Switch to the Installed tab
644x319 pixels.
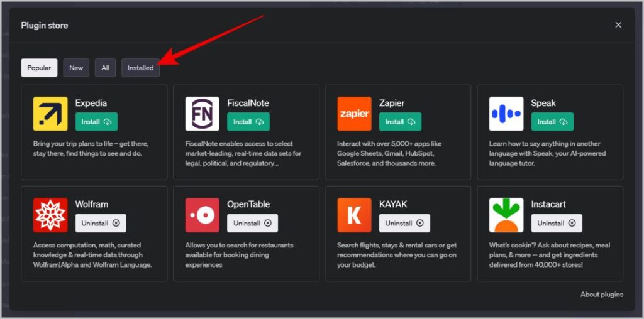[x=140, y=68]
